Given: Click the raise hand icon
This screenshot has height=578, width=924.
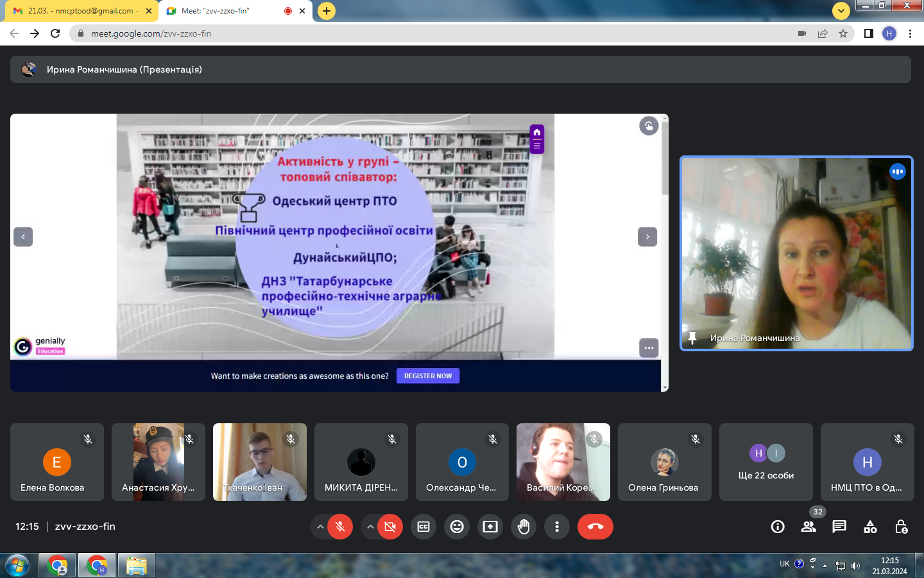Looking at the screenshot, I should pos(524,527).
